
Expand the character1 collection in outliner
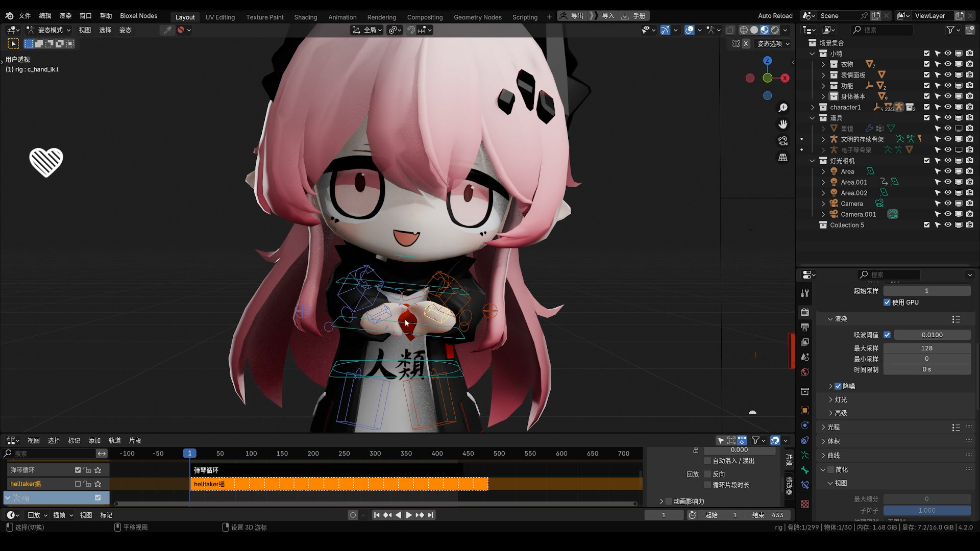(813, 107)
